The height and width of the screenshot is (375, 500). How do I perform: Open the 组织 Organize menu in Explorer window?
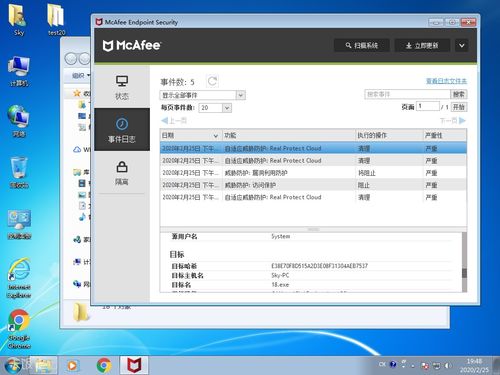tap(81, 76)
